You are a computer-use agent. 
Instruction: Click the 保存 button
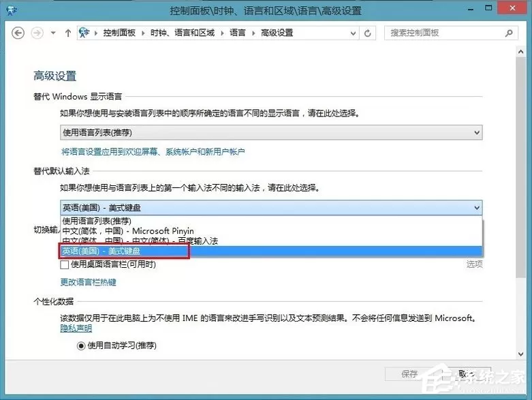tap(409, 374)
